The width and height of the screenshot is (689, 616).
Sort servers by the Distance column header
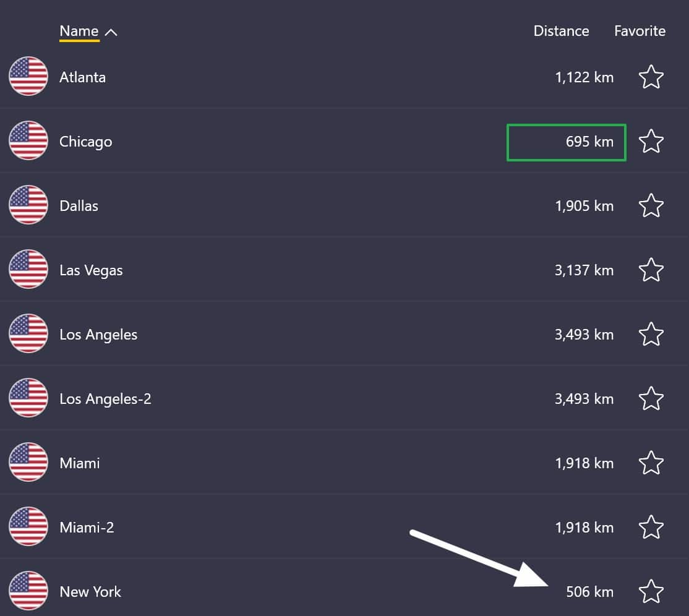(561, 31)
